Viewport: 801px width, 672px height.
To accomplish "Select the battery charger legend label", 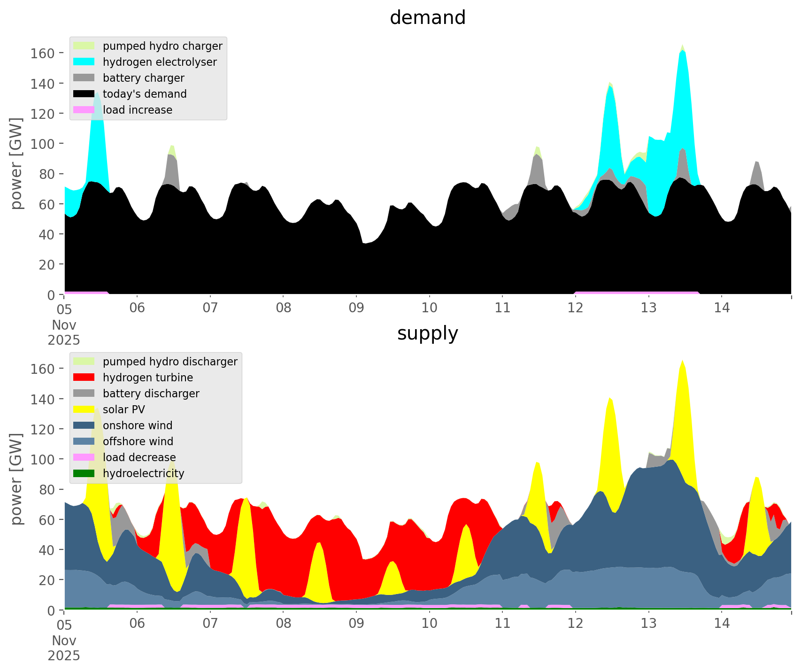I will [x=143, y=78].
